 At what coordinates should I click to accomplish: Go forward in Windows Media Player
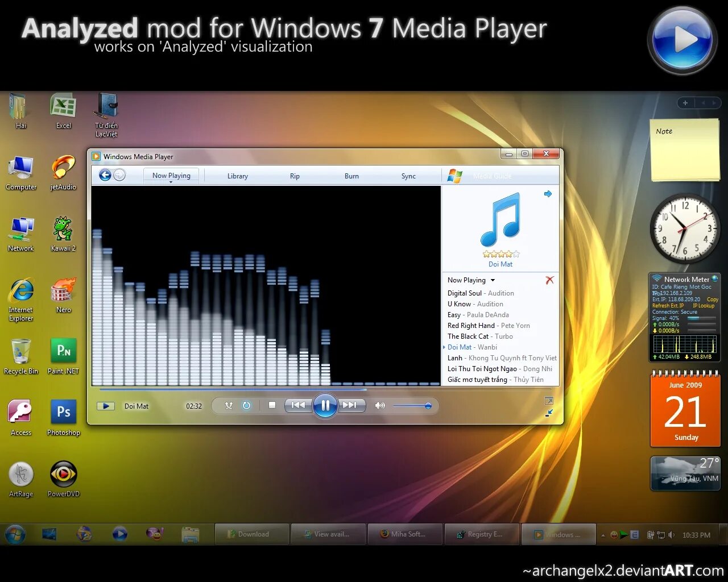[x=119, y=175]
